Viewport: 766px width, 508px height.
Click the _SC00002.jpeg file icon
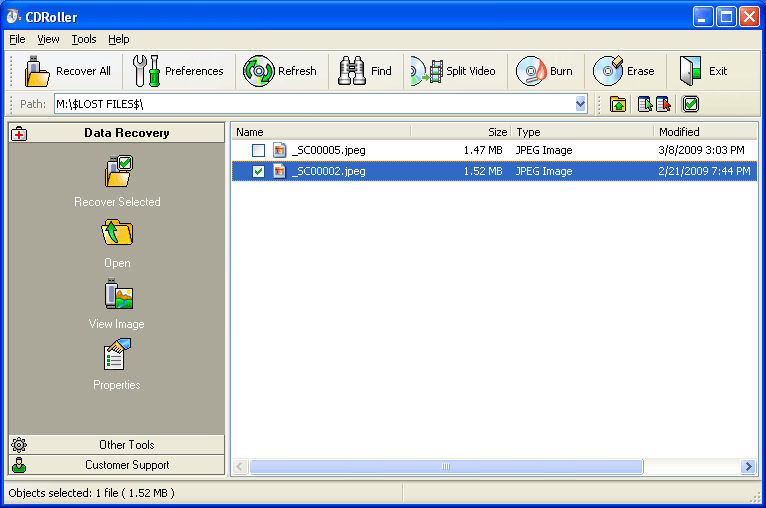(x=279, y=171)
